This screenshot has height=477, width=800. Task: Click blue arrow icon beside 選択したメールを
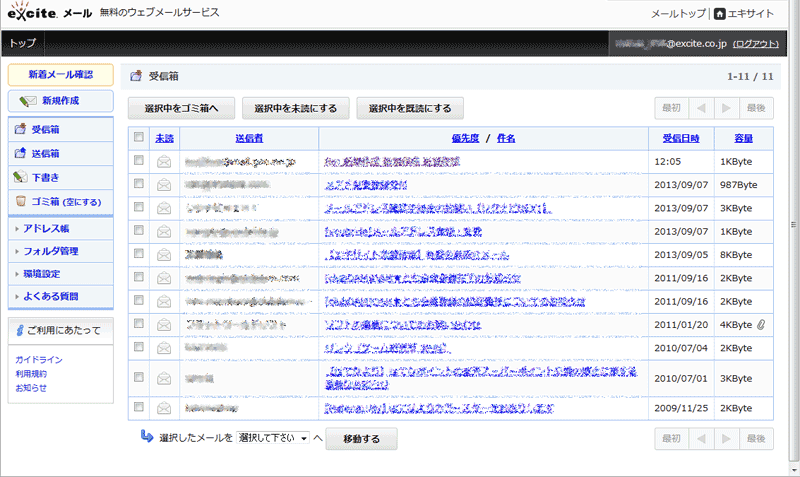(147, 436)
